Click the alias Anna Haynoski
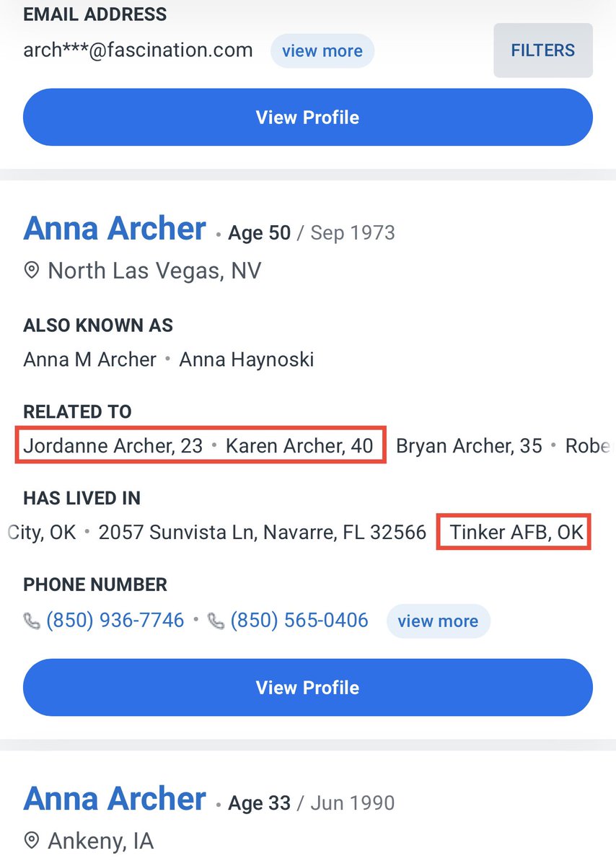The height and width of the screenshot is (866, 616). point(246,359)
